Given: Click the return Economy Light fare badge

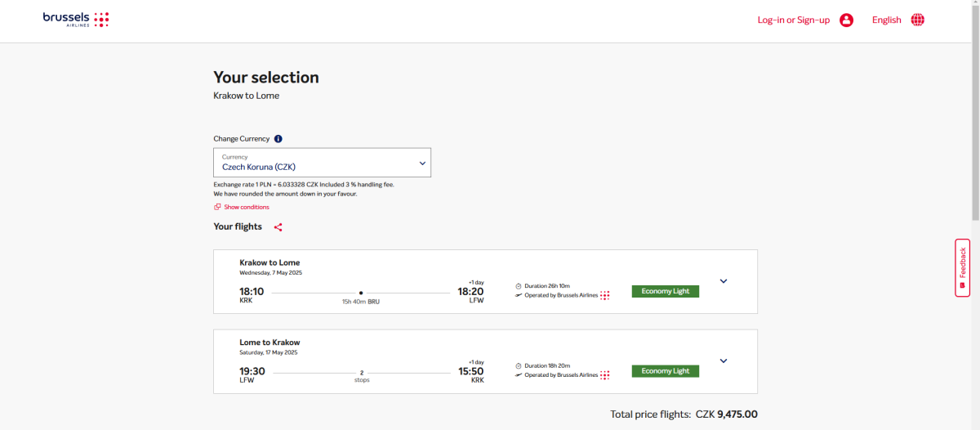Looking at the screenshot, I should pyautogui.click(x=665, y=371).
